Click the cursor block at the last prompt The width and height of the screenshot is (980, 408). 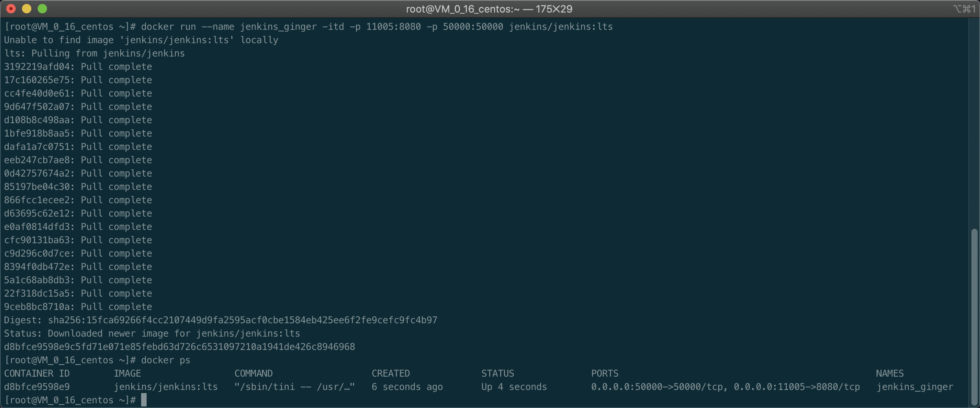click(144, 400)
